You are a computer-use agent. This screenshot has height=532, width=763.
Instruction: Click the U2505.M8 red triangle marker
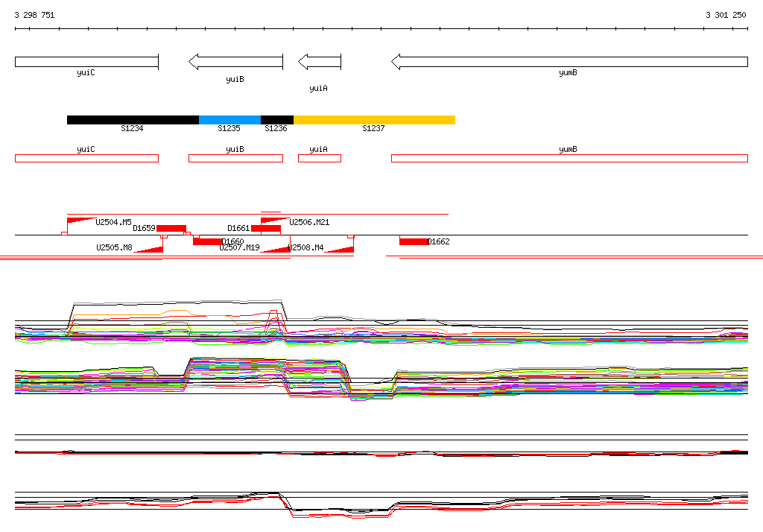point(150,249)
